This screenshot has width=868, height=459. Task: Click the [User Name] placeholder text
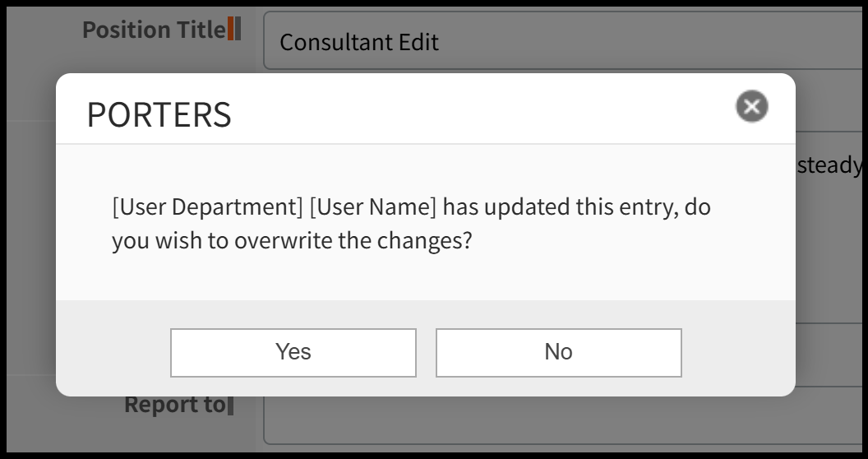372,207
